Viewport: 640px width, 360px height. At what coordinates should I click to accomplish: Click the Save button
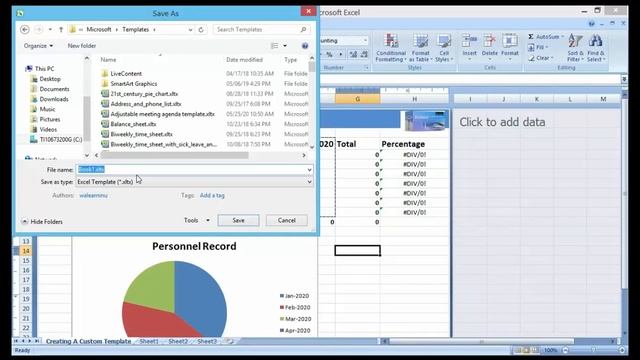point(238,220)
